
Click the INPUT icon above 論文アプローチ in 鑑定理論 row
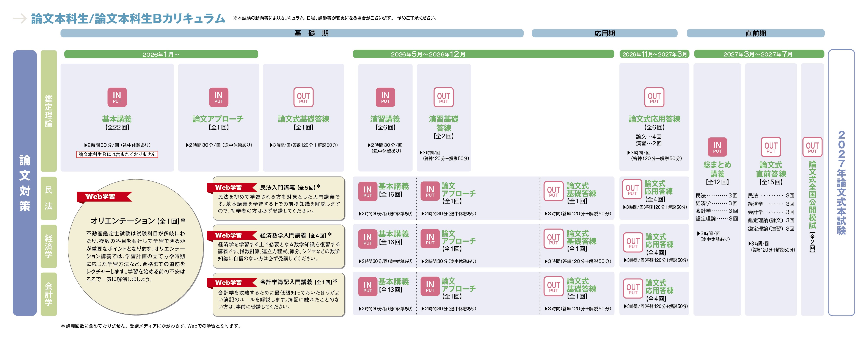(x=219, y=97)
